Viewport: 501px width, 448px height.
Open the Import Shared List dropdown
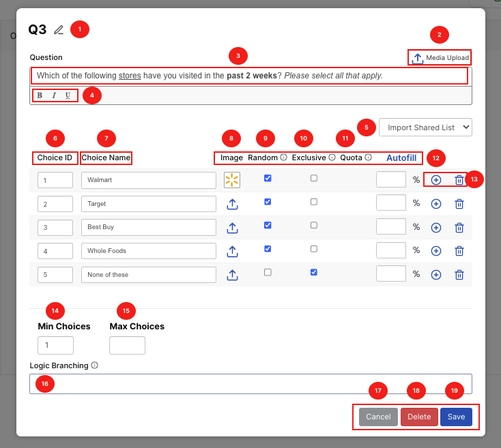coord(425,127)
